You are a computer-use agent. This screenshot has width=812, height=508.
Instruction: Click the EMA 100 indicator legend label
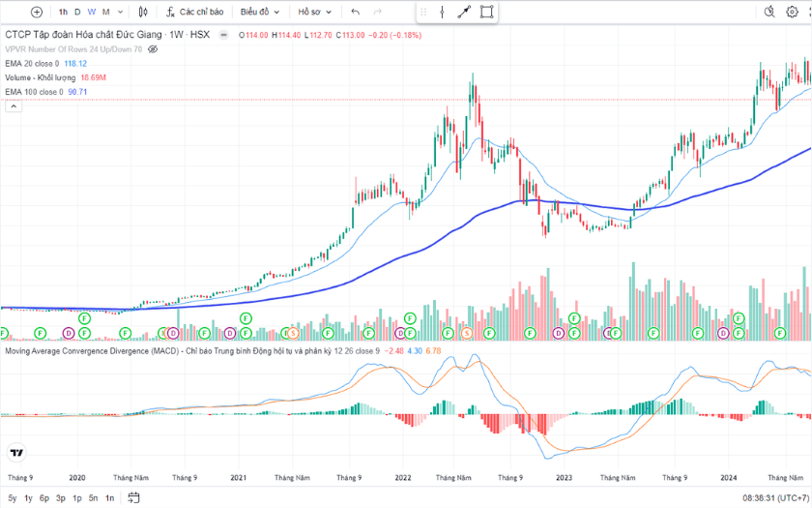(x=34, y=92)
